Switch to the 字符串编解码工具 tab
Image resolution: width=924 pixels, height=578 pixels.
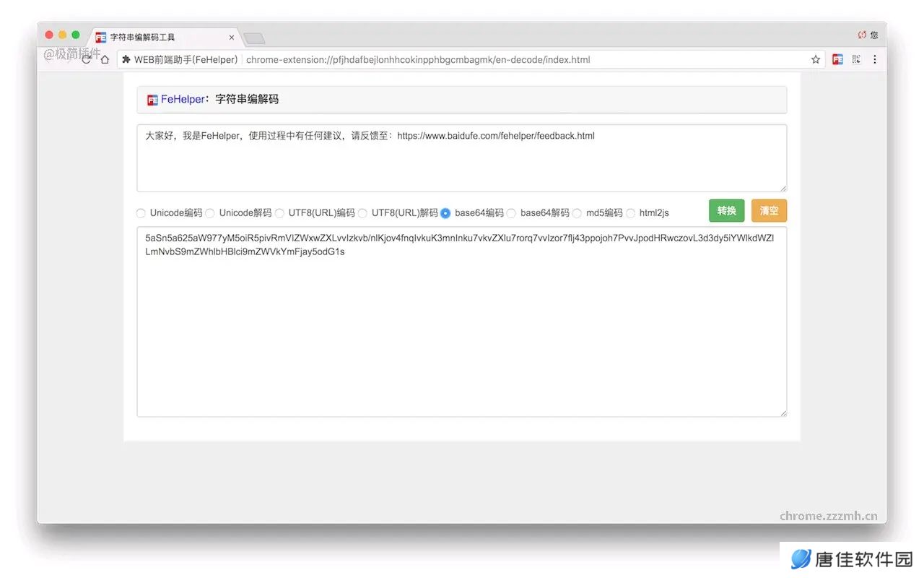click(x=165, y=37)
